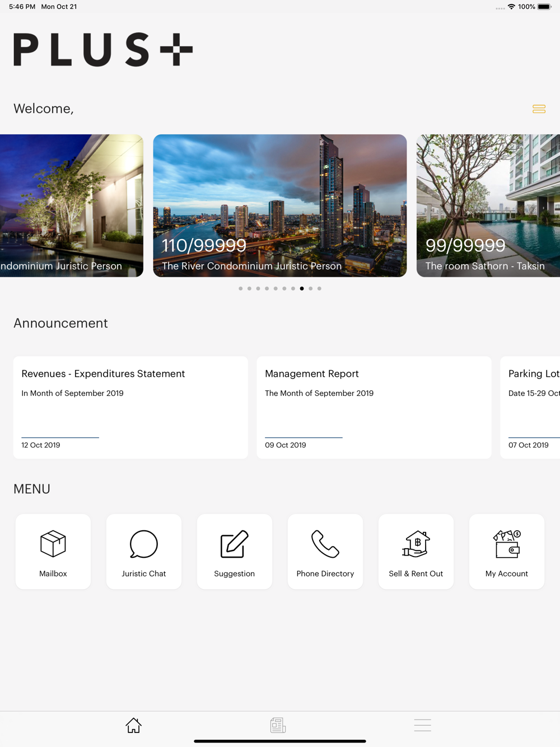Tap the 09 Oct 2019 date
Viewport: 560px width, 747px height.
click(x=286, y=445)
